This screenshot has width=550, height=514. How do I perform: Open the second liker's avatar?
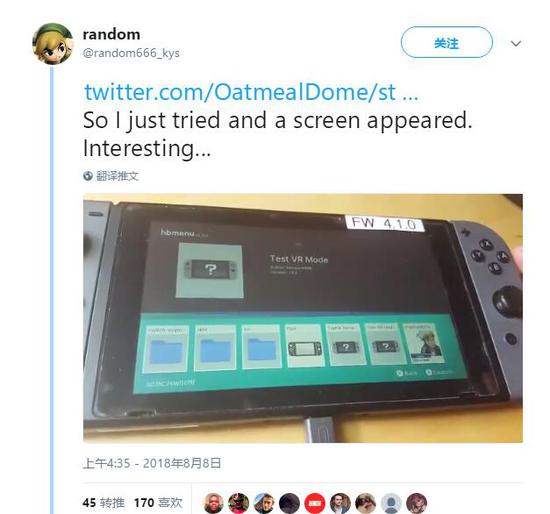[x=239, y=503]
